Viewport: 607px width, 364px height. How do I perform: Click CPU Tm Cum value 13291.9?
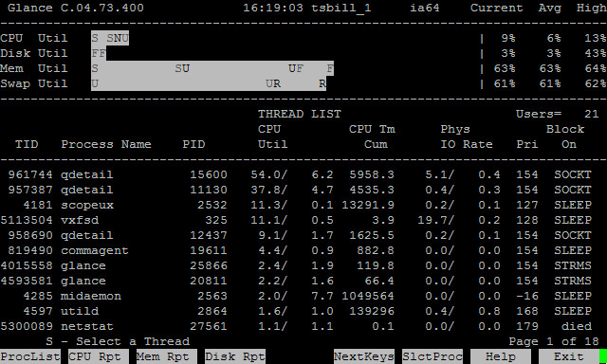[368, 205]
